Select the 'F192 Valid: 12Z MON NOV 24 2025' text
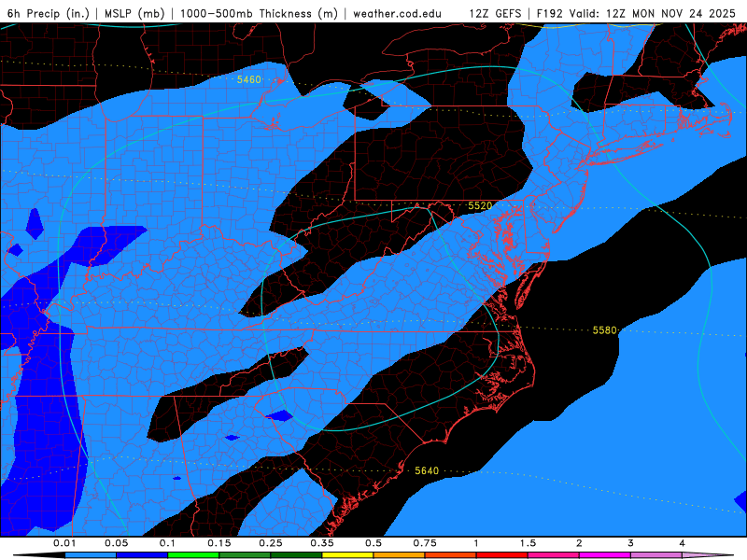Viewport: 747px width, 560px height. tap(636, 13)
